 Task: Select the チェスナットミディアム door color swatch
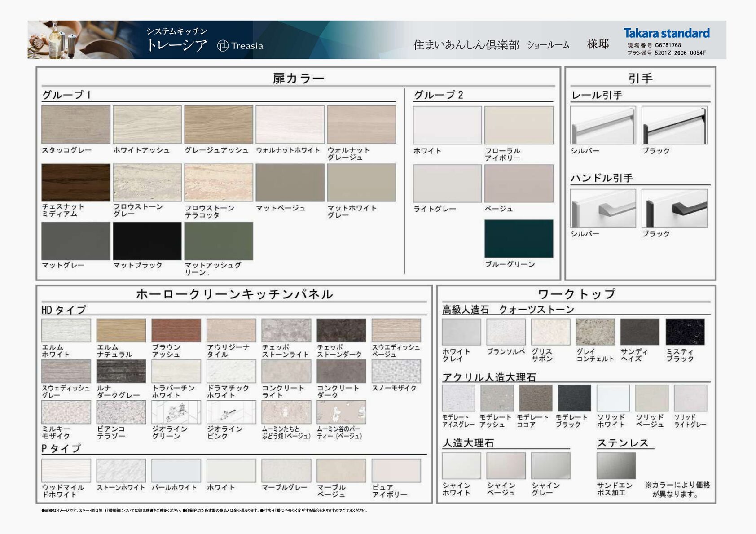click(75, 182)
